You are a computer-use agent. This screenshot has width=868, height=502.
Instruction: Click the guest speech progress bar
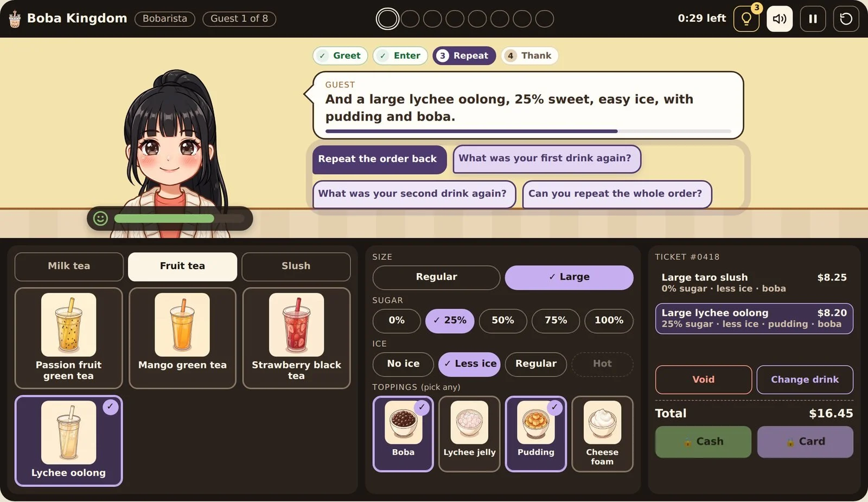(x=528, y=131)
